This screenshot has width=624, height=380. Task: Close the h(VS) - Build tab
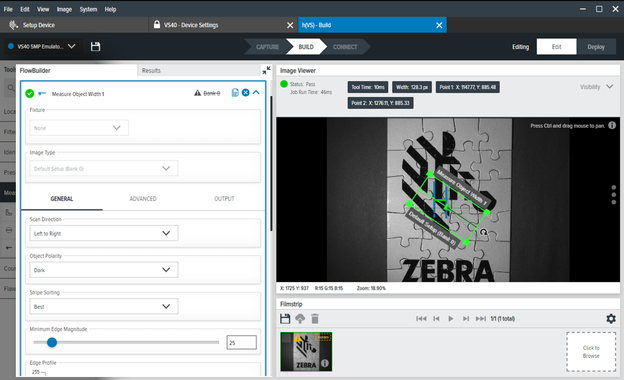(439, 25)
